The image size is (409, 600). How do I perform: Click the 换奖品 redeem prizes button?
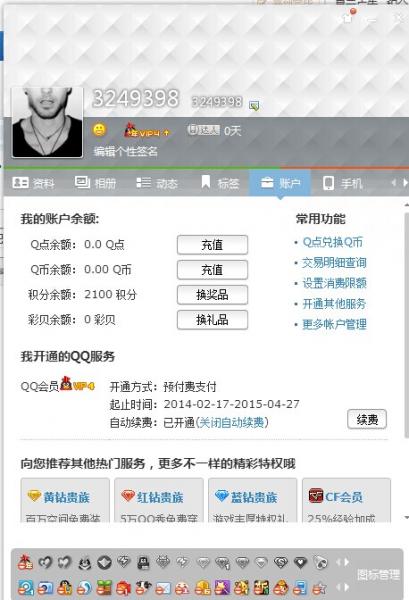click(x=212, y=295)
